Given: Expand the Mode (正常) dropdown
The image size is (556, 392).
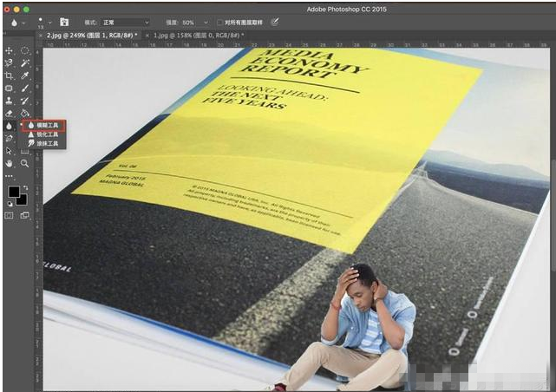Looking at the screenshot, I should (126, 23).
